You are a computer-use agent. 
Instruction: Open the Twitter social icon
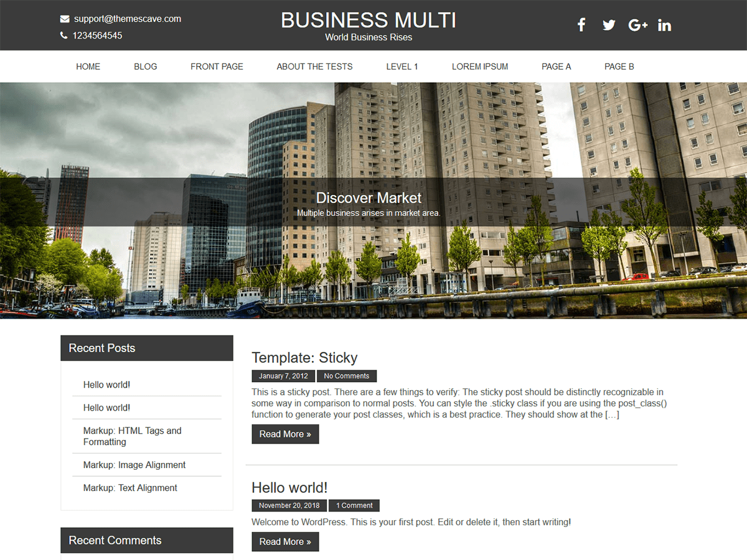coord(609,25)
